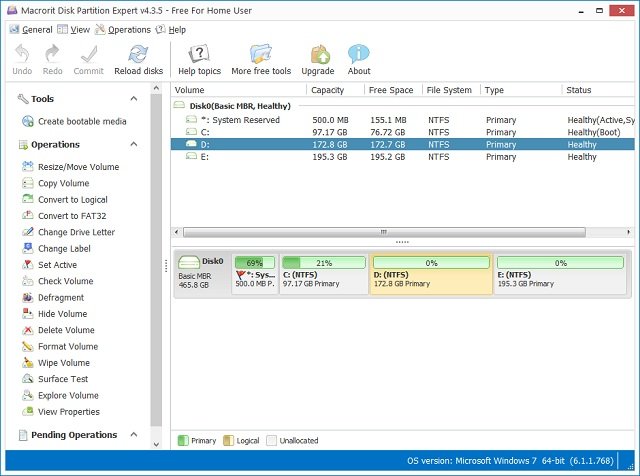
Task: Open the General menu
Action: (x=31, y=30)
